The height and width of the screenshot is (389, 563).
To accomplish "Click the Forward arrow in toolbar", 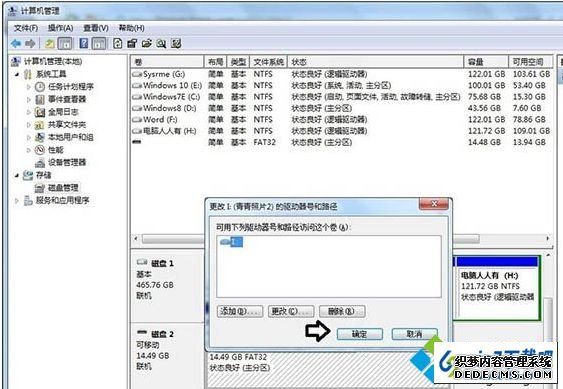I will pos(30,44).
